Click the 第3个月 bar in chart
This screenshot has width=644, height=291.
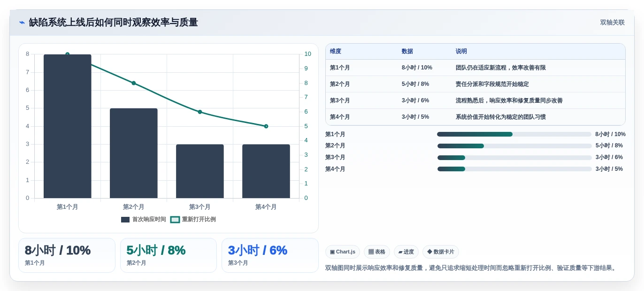pyautogui.click(x=200, y=171)
